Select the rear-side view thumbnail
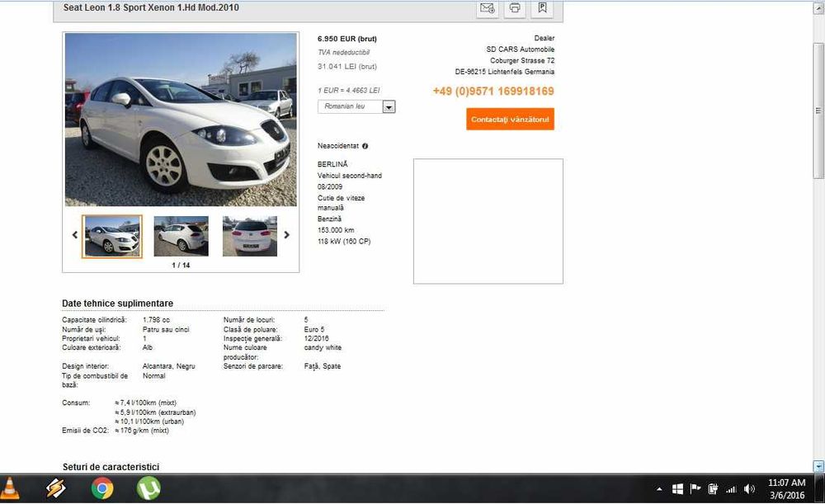This screenshot has width=825, height=504. pos(181,236)
